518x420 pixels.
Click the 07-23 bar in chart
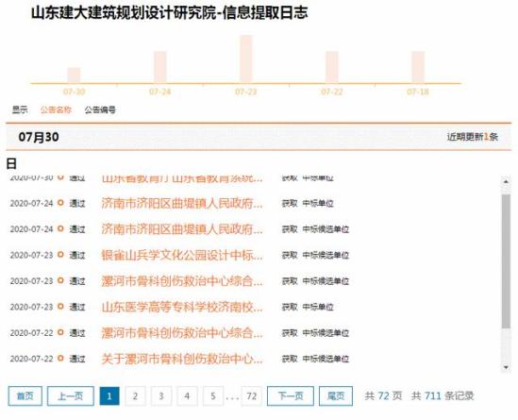pyautogui.click(x=245, y=59)
